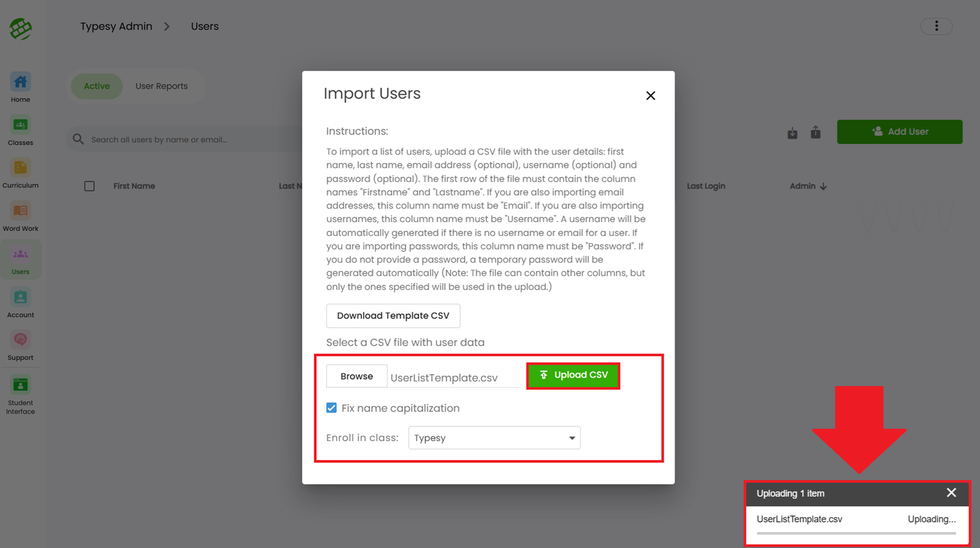980x548 pixels.
Task: Click Select a CSV file with user data label
Action: point(405,343)
